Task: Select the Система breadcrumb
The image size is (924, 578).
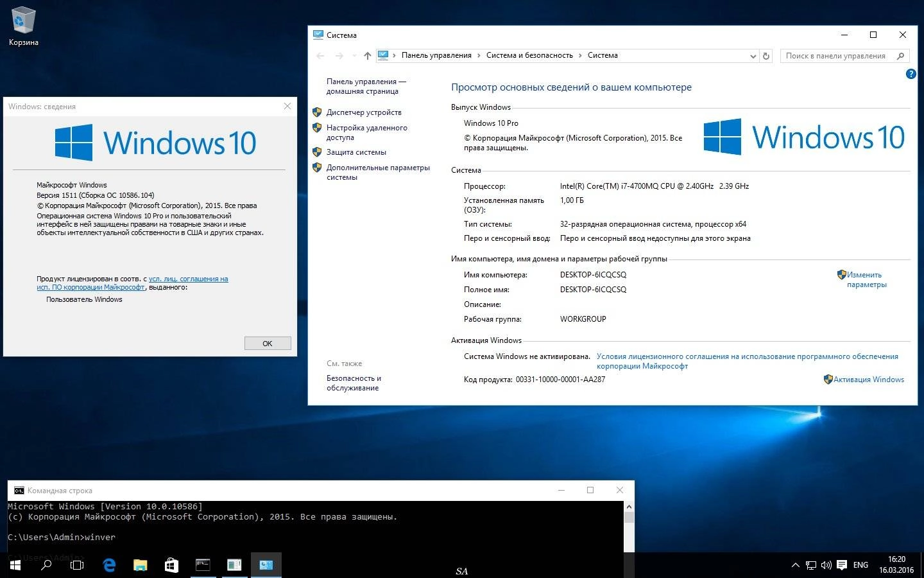Action: pyautogui.click(x=603, y=55)
